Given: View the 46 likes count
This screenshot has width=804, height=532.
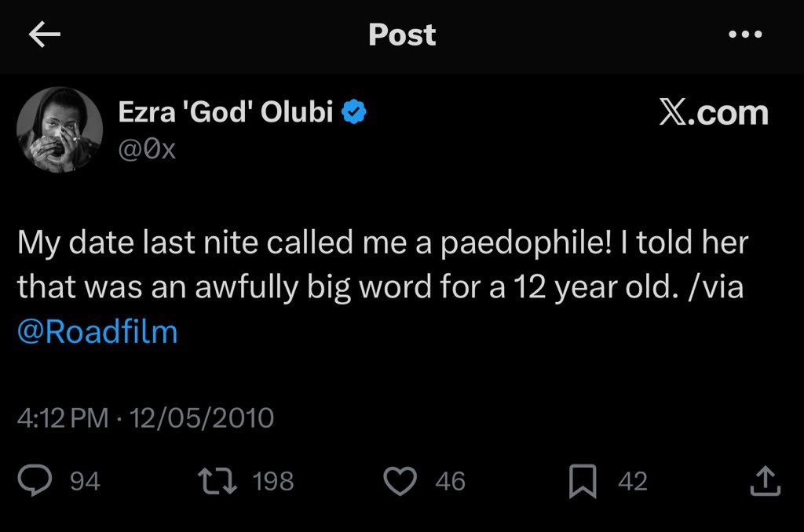Looking at the screenshot, I should click(x=450, y=481).
